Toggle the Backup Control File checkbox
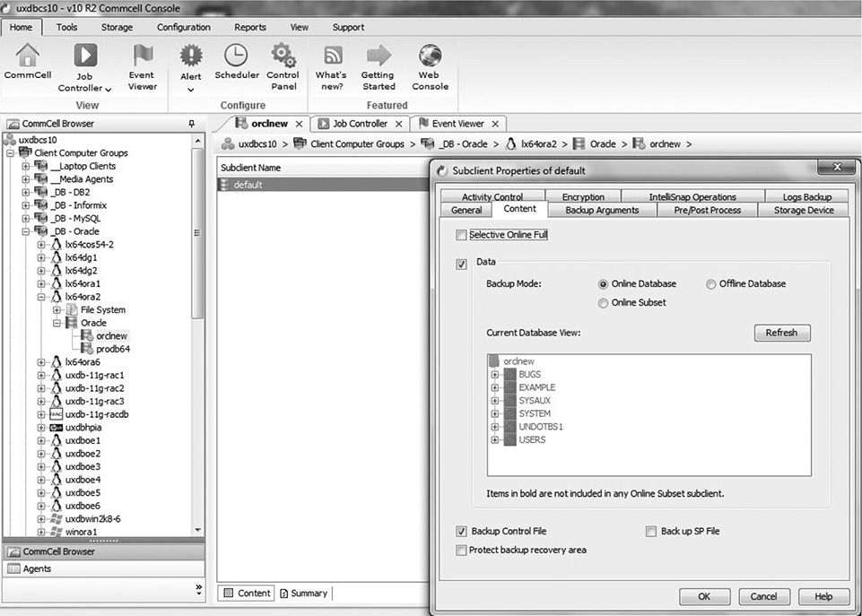Image resolution: width=862 pixels, height=616 pixels. 461,532
